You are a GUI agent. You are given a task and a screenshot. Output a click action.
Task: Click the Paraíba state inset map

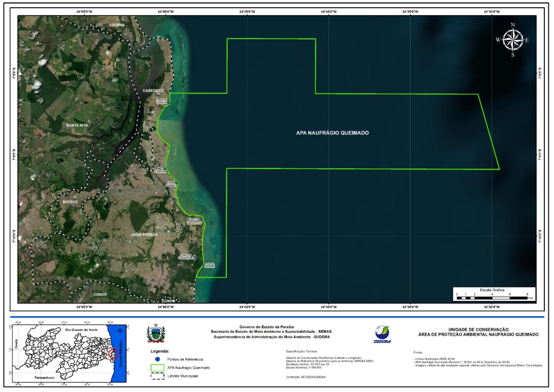[69, 353]
